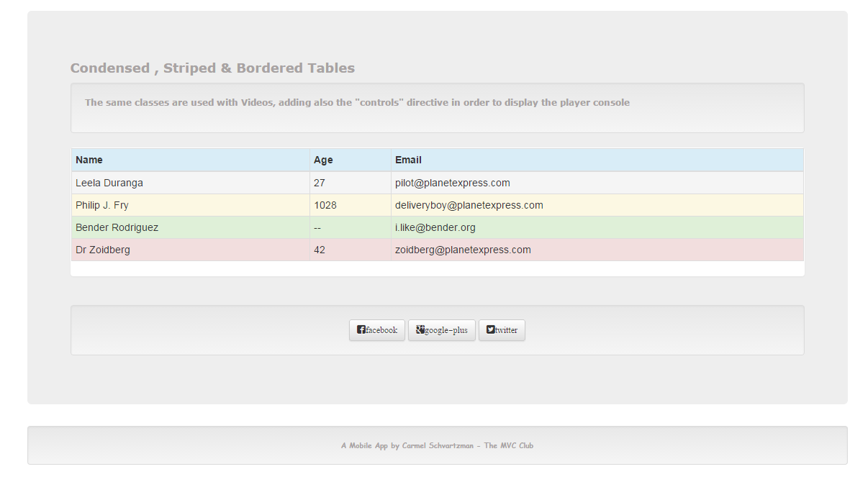The image size is (868, 482).
Task: Open deliveryboy@planetexpress.com email link
Action: click(469, 205)
